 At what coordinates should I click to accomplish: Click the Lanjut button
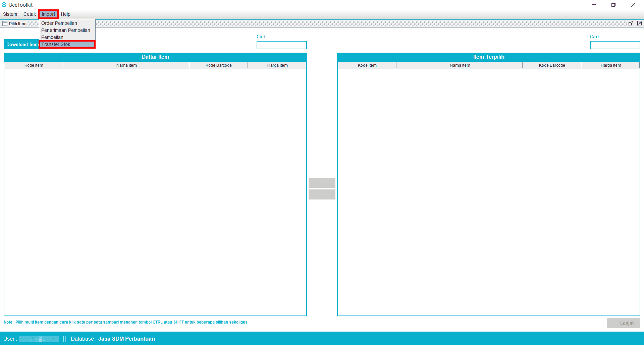click(x=623, y=323)
